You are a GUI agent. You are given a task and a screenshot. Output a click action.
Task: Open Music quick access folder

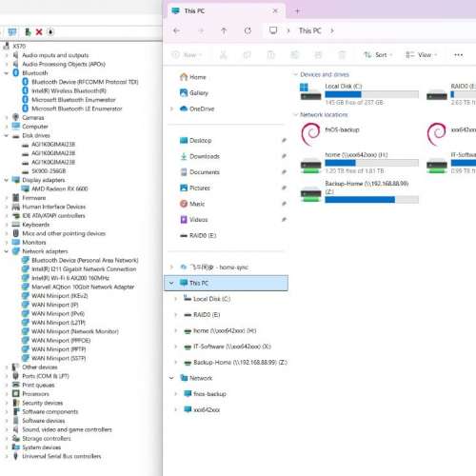coord(192,204)
